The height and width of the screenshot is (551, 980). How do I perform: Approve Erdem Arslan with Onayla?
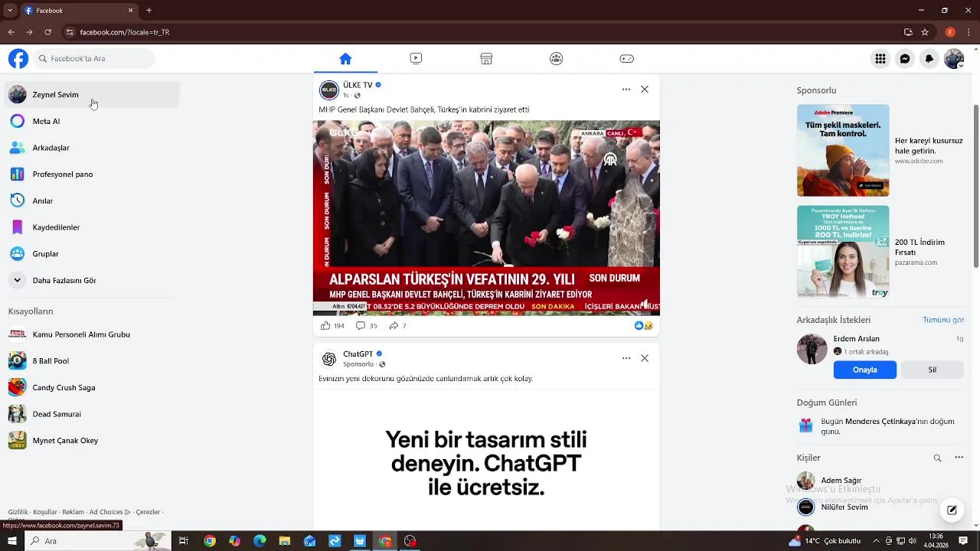865,370
